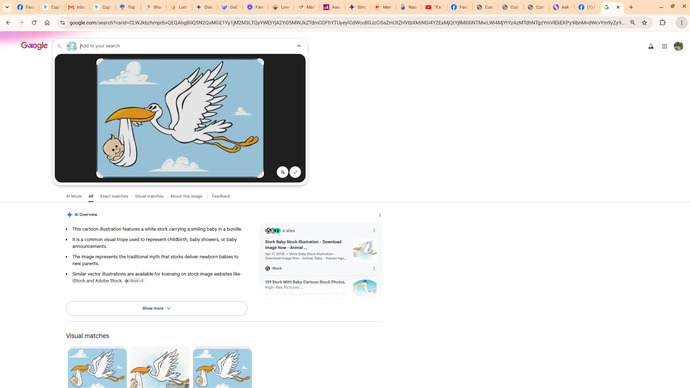Viewport: 690px width, 388px height.
Task: Switch to the Visual matches tab
Action: 149,196
